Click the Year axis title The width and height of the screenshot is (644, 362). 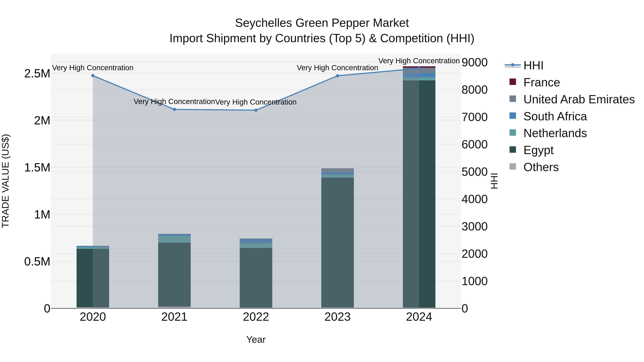[x=256, y=339]
